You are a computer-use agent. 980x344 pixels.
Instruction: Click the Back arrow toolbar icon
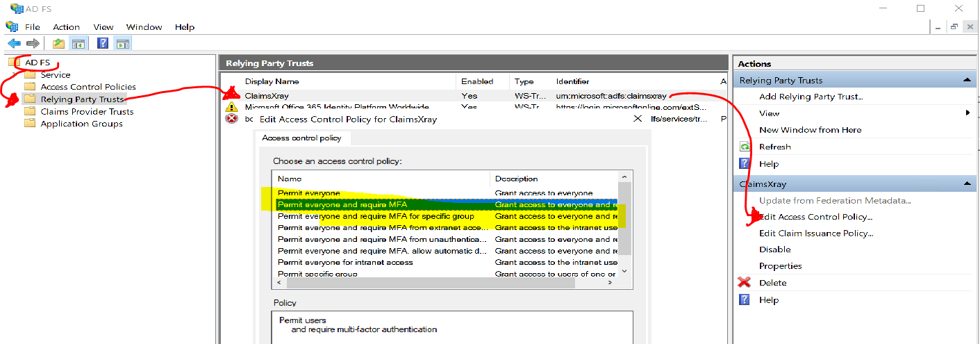tap(13, 43)
